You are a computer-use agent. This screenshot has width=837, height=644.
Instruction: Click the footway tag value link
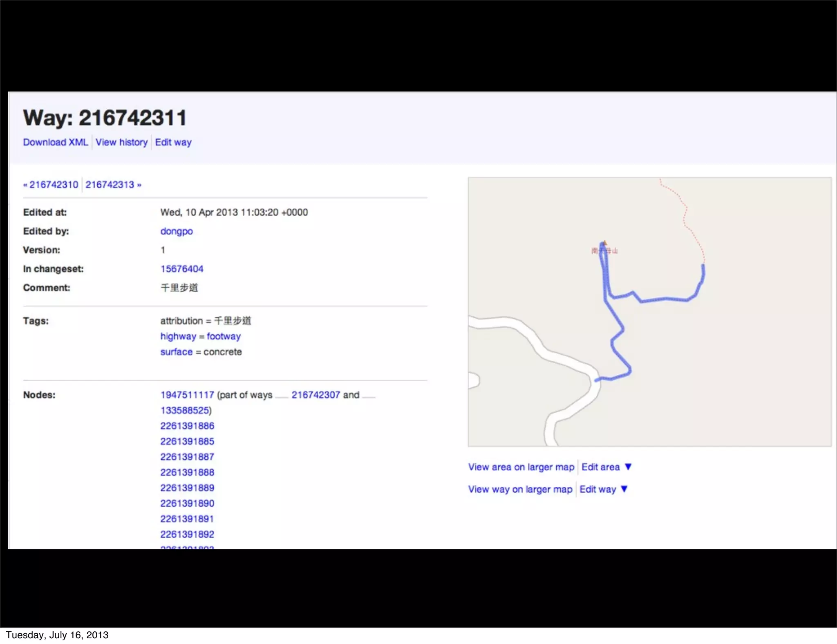point(224,336)
